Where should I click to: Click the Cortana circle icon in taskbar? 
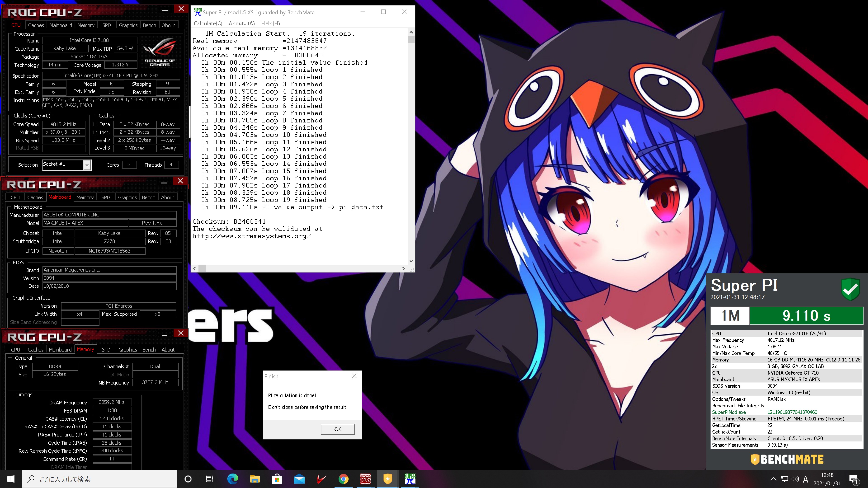click(x=188, y=479)
